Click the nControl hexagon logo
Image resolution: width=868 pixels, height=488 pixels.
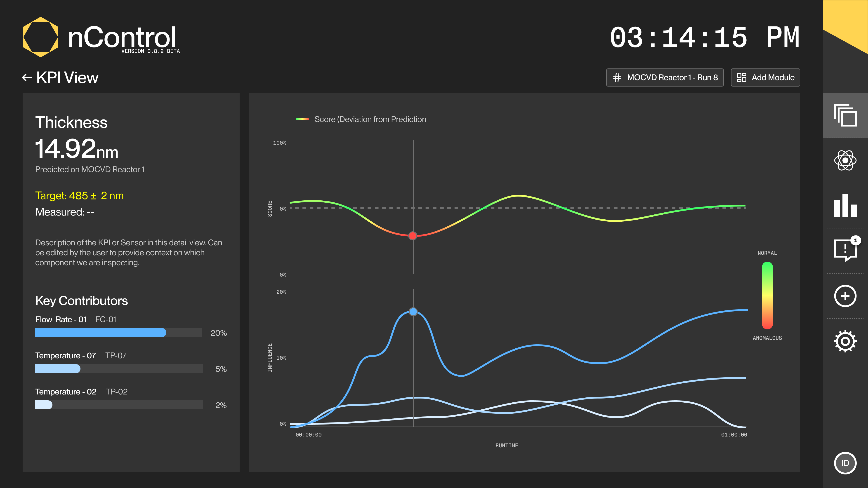coord(40,37)
